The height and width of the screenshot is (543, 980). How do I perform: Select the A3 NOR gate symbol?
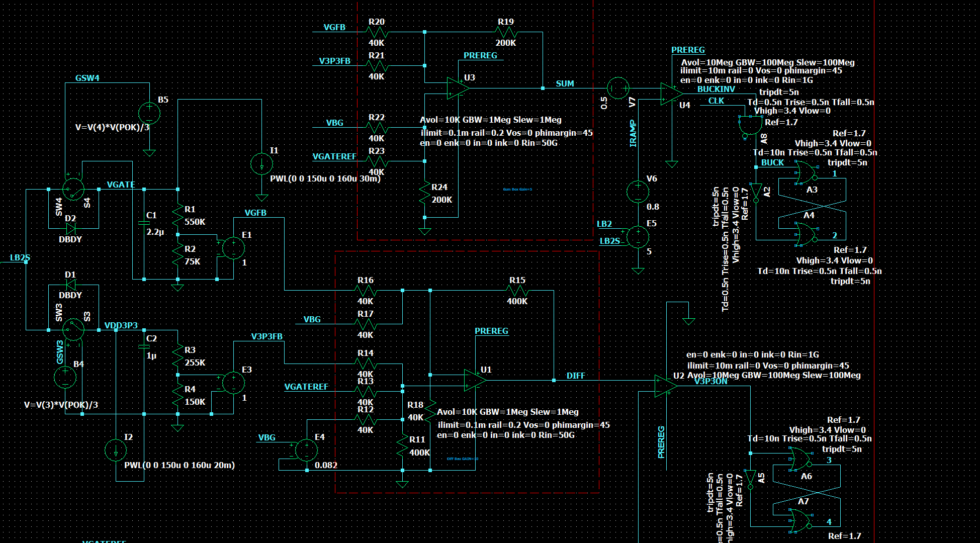(806, 173)
